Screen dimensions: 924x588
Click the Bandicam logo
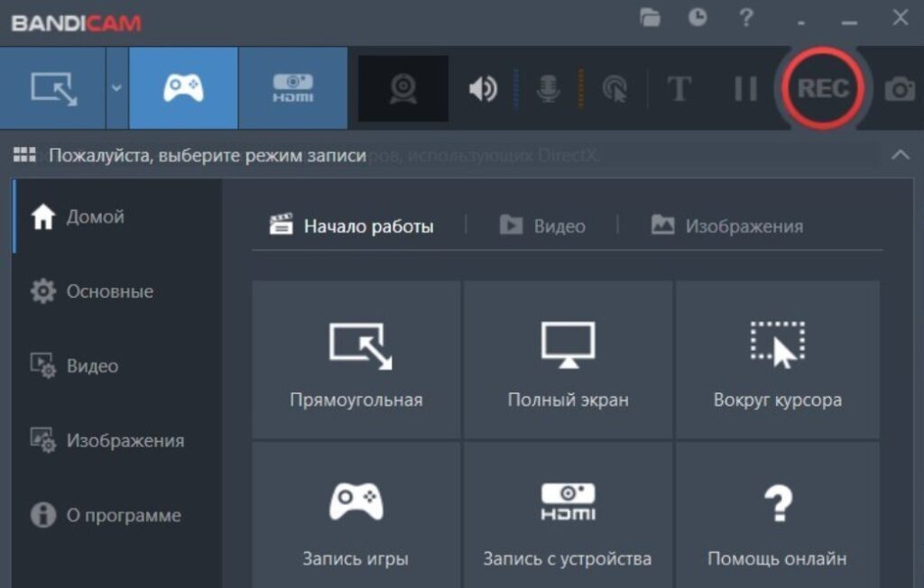[76, 23]
